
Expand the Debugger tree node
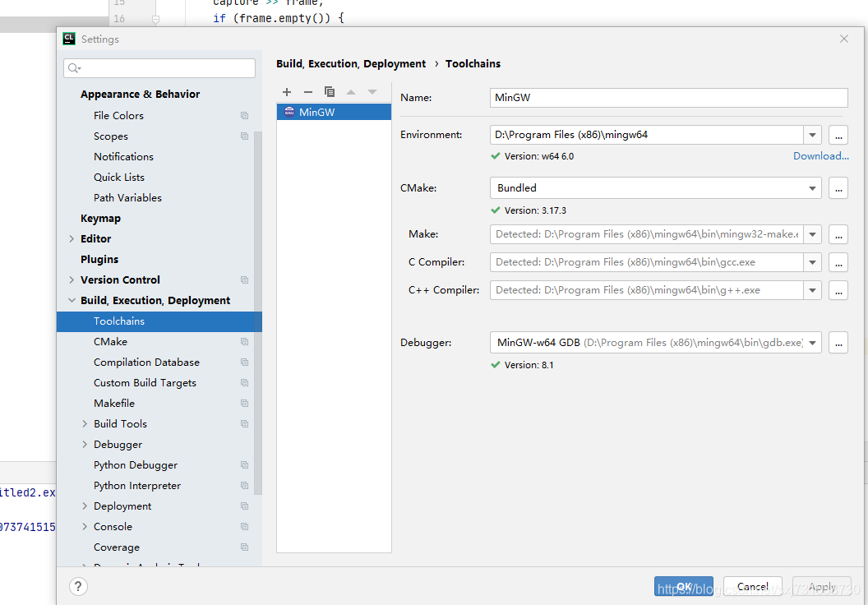click(85, 445)
